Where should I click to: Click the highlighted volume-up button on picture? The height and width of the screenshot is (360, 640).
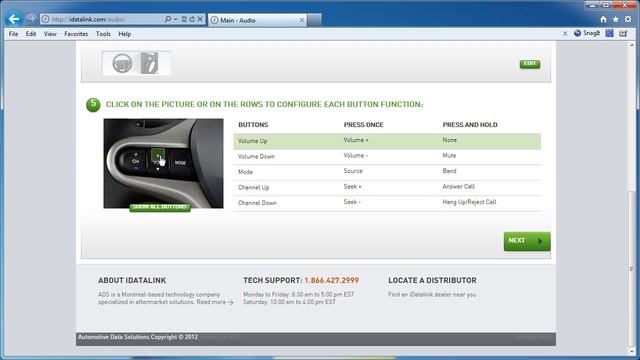point(158,155)
